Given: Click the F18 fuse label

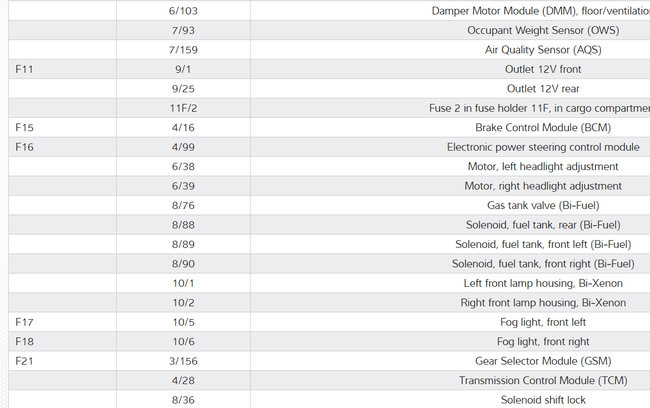Looking at the screenshot, I should coord(25,342).
